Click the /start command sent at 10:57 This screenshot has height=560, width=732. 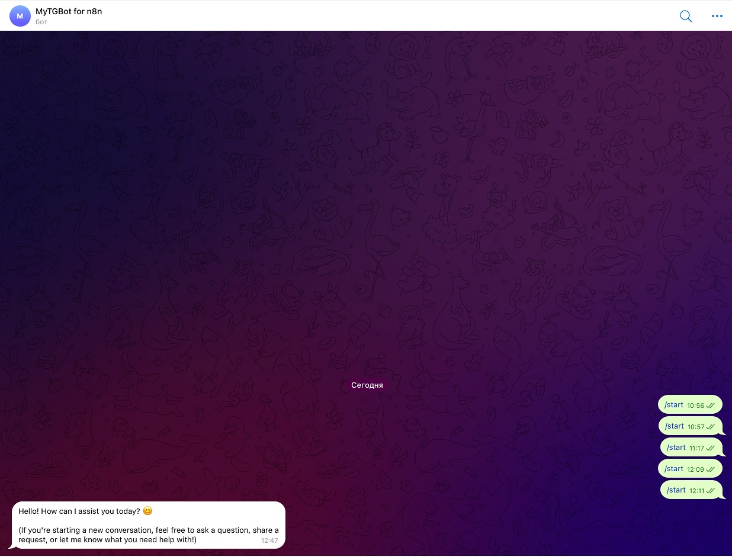tap(674, 426)
